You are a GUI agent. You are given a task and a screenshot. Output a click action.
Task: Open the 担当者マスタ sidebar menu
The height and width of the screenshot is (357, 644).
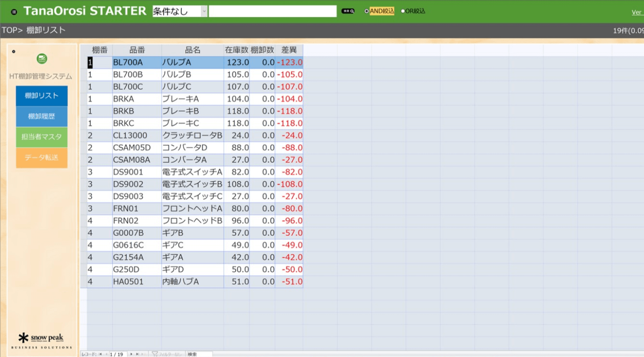[x=42, y=137]
